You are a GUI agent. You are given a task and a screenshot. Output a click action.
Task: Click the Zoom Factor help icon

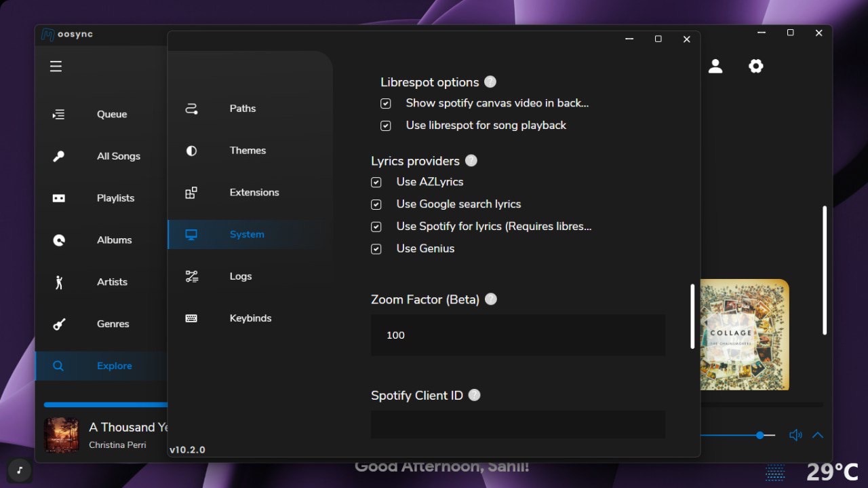coord(491,299)
